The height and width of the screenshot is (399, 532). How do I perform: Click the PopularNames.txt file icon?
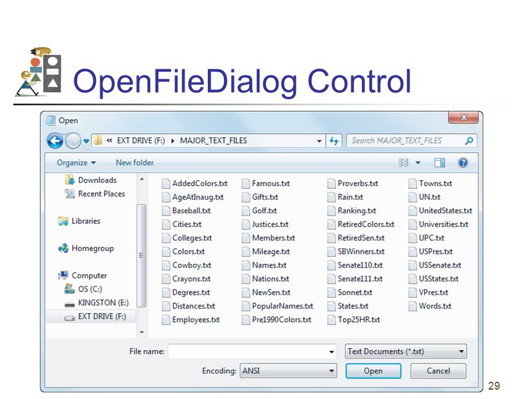246,306
